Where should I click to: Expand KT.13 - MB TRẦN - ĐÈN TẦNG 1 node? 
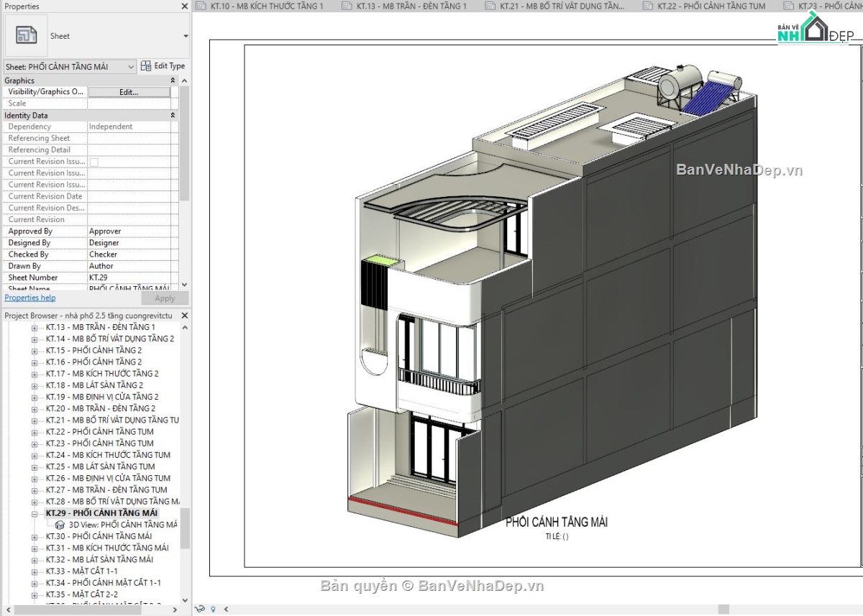click(x=34, y=328)
